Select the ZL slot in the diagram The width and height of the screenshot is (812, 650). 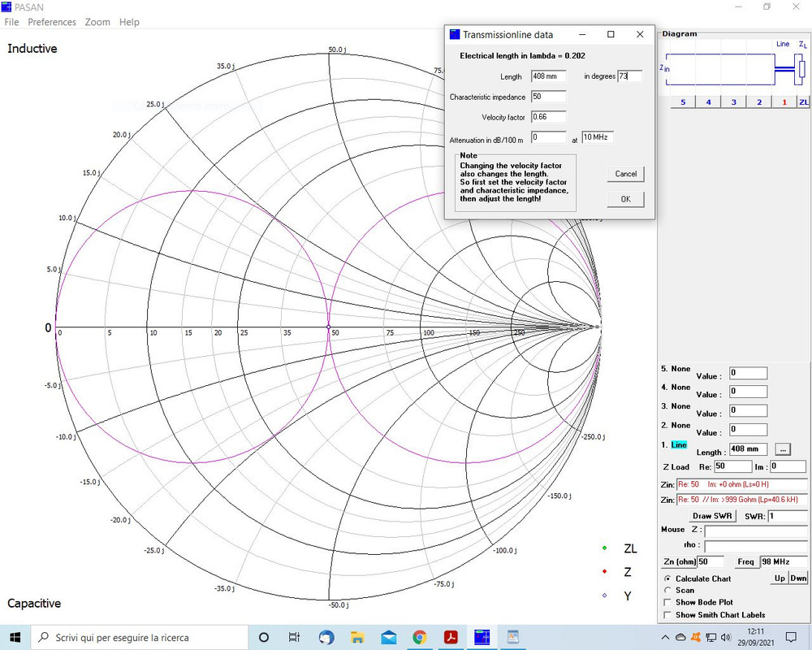tap(803, 102)
